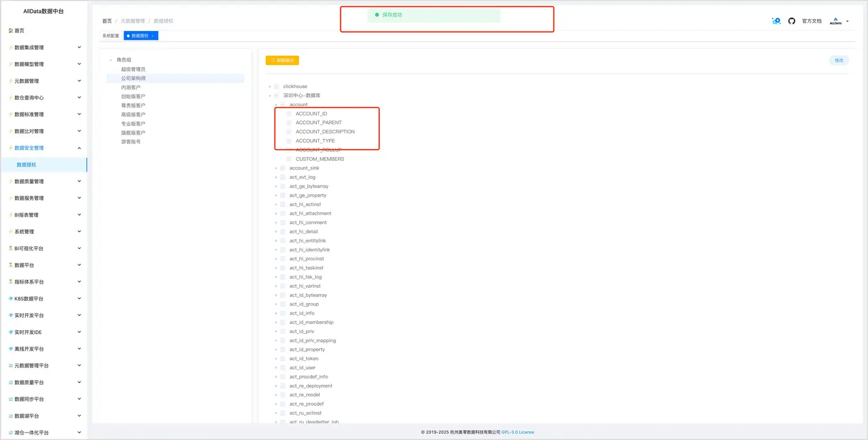Click the lightning icon beside 数据服务管理
This screenshot has height=440, width=868.
11,198
